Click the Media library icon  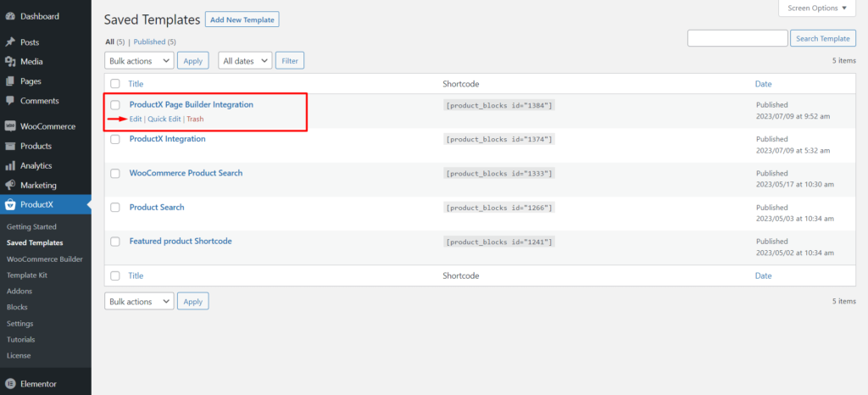coord(10,61)
